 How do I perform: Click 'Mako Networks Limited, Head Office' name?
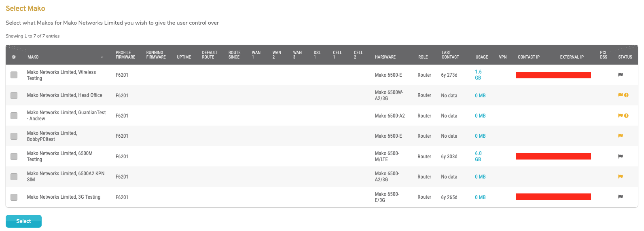(x=64, y=95)
